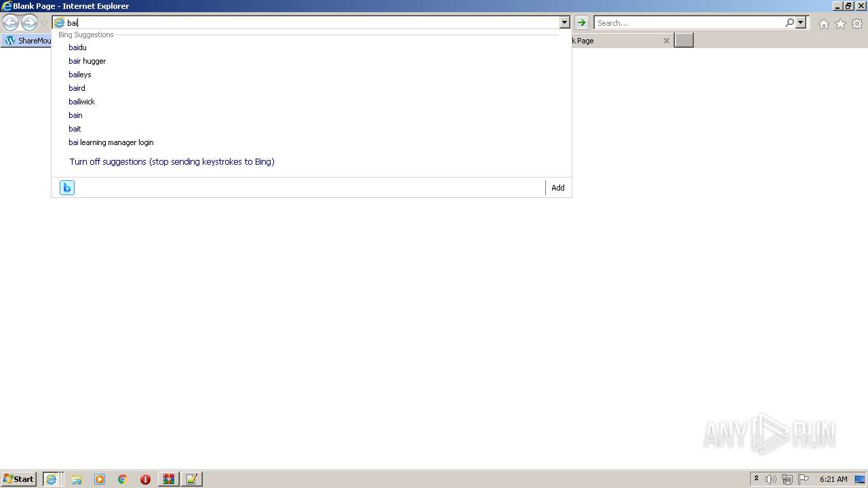
Task: Open Windows Explorer folder taskbar icon
Action: (77, 479)
